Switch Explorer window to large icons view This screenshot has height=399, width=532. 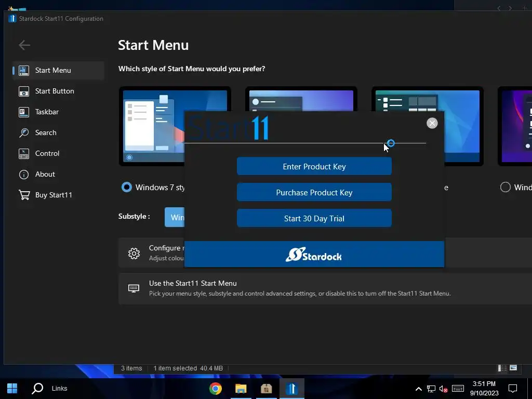coord(513,368)
